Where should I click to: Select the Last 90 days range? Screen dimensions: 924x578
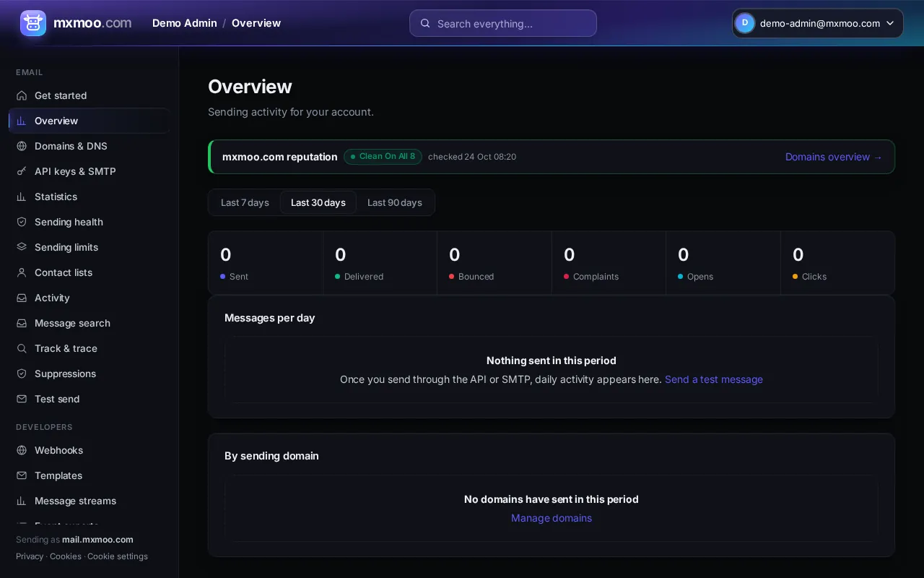(395, 202)
